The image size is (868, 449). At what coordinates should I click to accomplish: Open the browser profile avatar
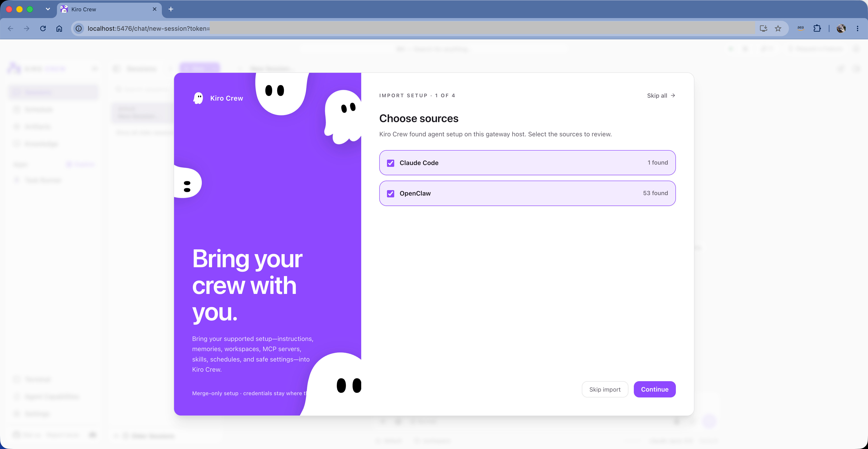pos(841,29)
